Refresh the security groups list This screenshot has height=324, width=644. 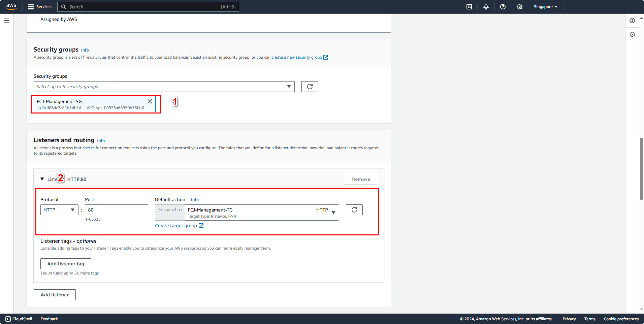(x=310, y=87)
